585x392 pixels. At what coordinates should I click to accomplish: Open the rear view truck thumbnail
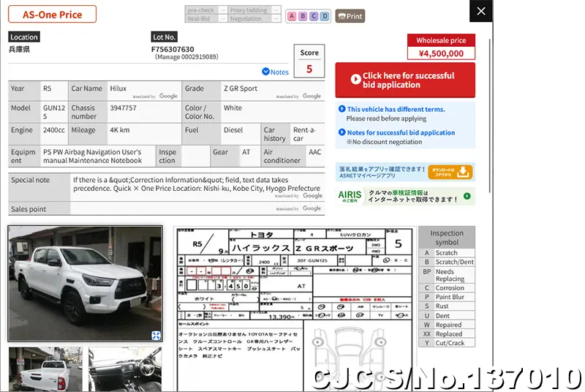tap(45, 369)
